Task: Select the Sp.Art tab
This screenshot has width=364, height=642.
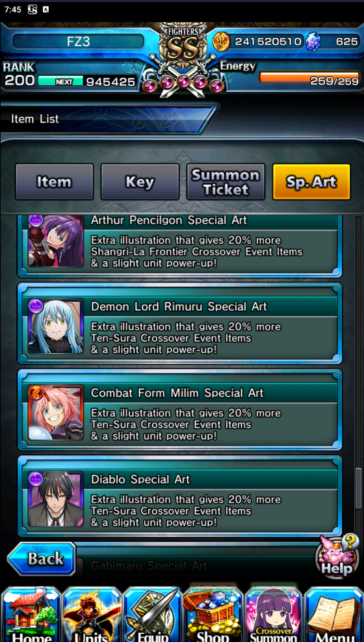Action: pos(311,181)
